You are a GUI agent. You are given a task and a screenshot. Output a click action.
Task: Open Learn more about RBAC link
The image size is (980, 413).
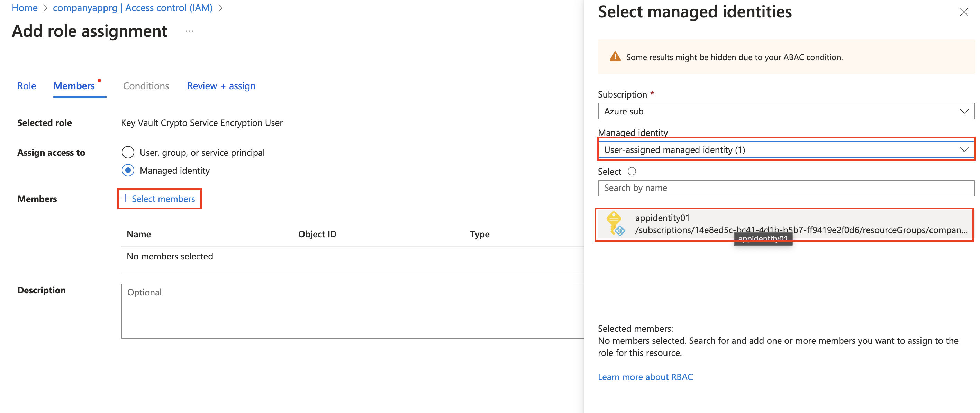click(x=645, y=377)
